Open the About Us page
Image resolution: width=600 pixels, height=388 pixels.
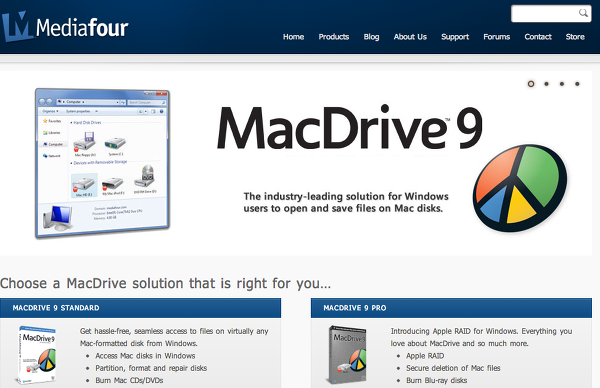click(410, 37)
